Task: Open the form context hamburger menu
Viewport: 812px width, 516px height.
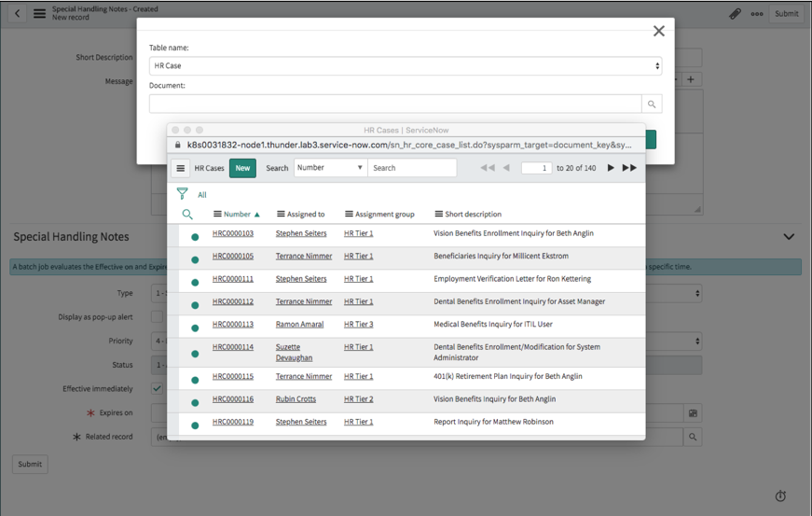Action: click(x=39, y=13)
